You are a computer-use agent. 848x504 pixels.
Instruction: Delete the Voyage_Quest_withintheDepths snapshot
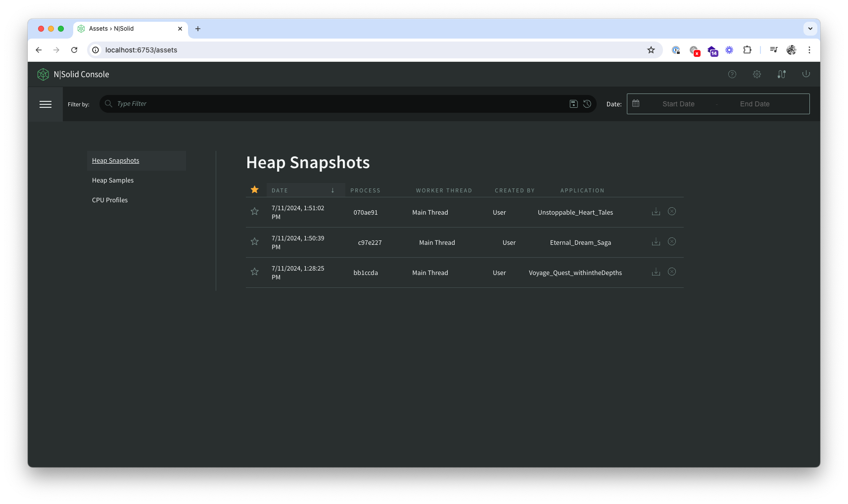pos(672,272)
